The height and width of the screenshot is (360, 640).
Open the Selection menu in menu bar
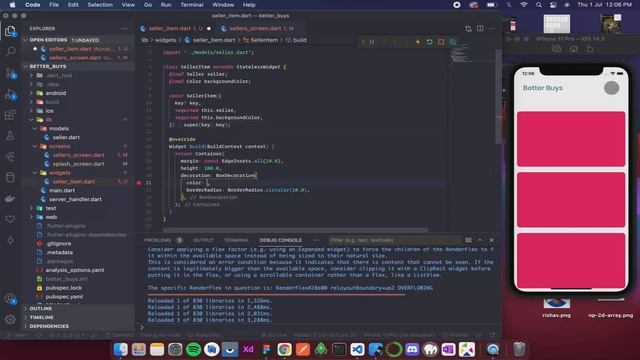(x=100, y=5)
